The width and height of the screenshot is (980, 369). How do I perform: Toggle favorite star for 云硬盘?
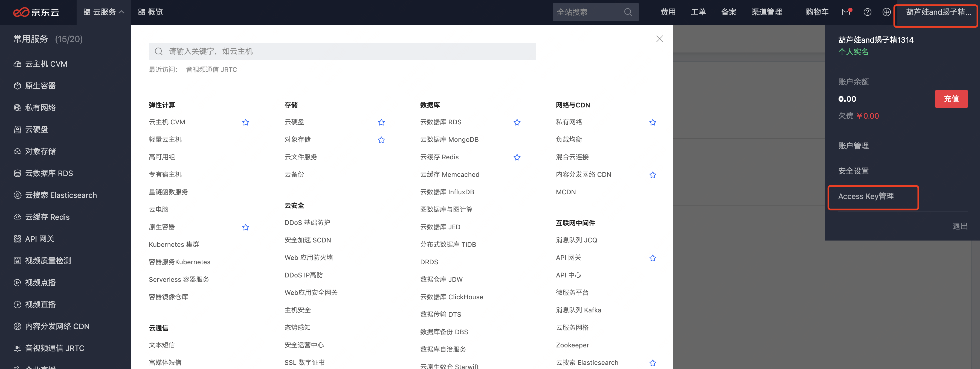[x=381, y=122]
